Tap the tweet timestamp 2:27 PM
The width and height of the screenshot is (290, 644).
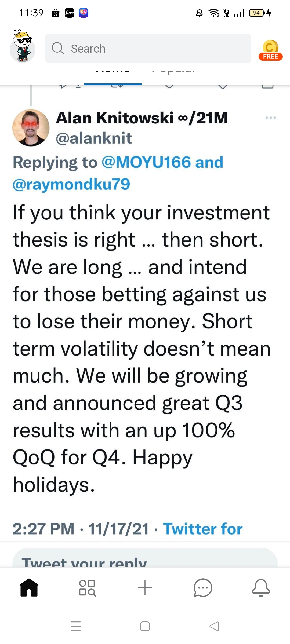click(x=44, y=529)
